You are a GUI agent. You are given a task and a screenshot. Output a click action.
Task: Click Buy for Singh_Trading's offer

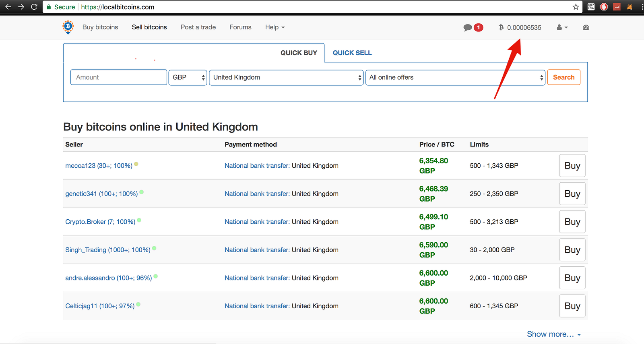click(572, 250)
